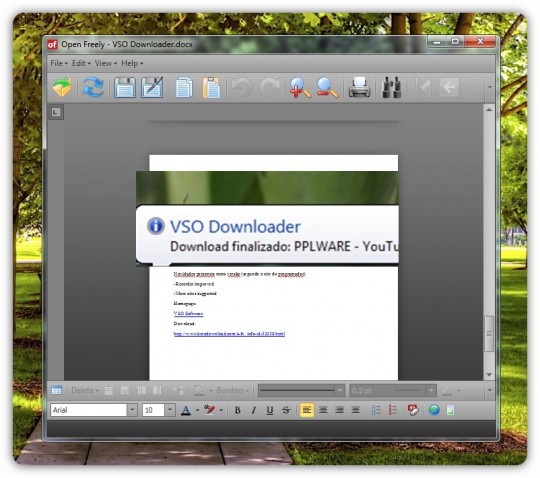Click the greyed triangle previous icon
The height and width of the screenshot is (478, 540).
click(425, 87)
